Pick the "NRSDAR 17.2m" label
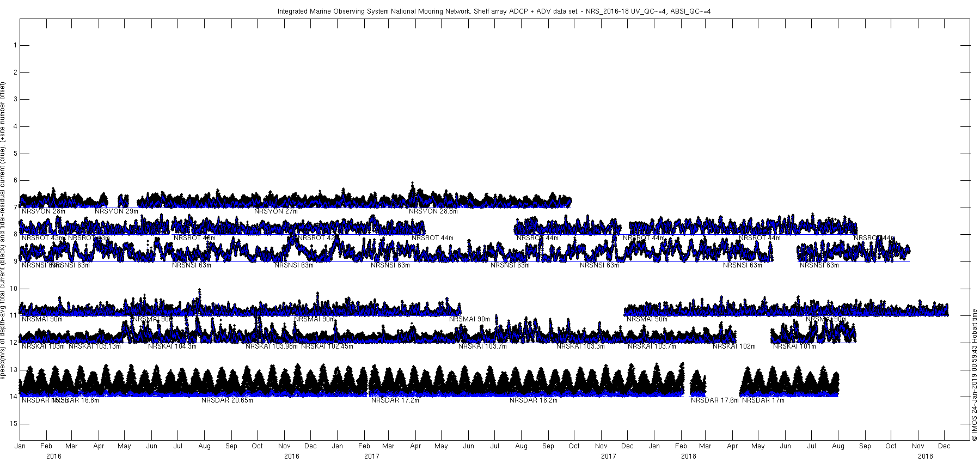The height and width of the screenshot is (463, 980). [x=395, y=400]
